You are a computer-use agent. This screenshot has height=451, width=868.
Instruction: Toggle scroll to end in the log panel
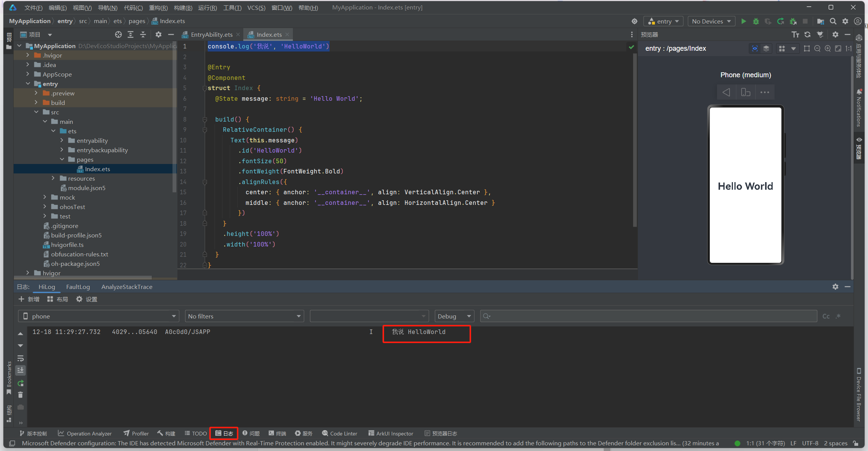[x=20, y=370]
